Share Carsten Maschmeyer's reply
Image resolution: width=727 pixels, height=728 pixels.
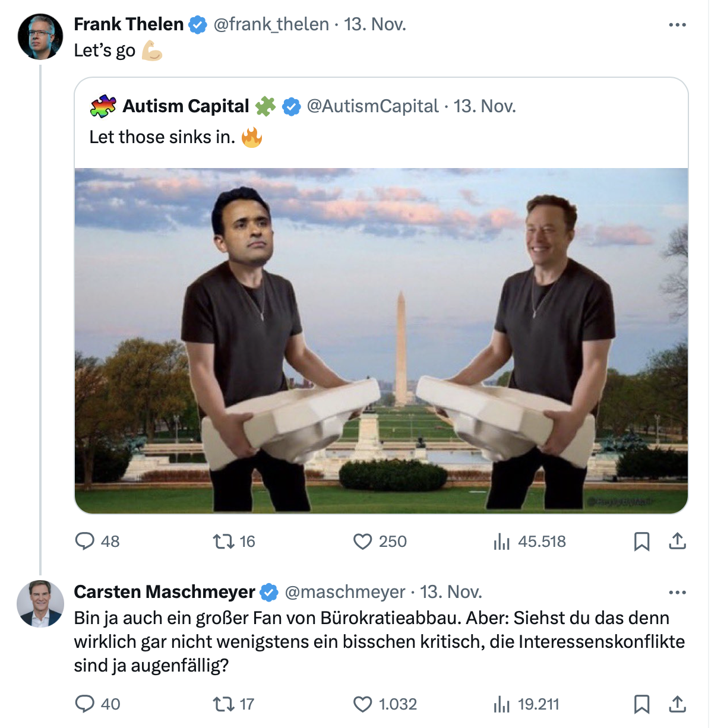677,704
